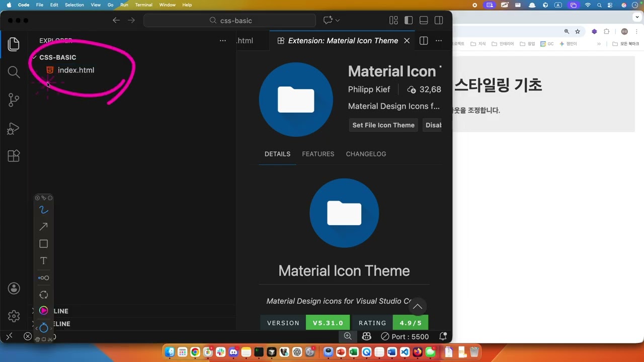The image size is (644, 362).
Task: Select the rectangle drawing tool
Action: coord(44,244)
